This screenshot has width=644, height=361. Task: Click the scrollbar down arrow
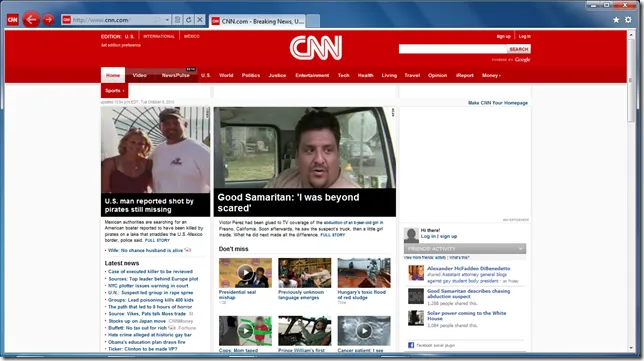(631, 348)
